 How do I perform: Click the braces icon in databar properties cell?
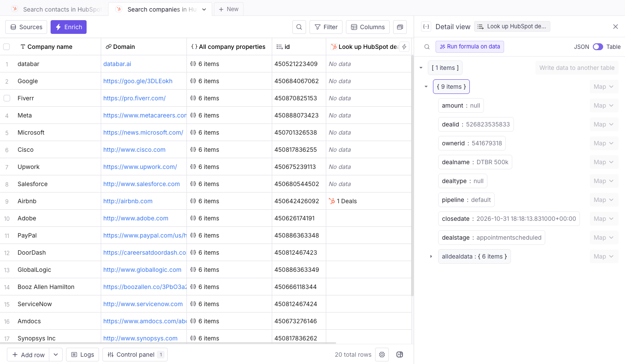[x=193, y=64]
